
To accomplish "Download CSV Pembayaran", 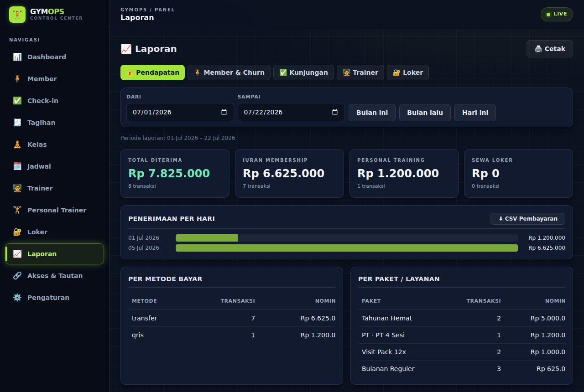I will (x=528, y=219).
